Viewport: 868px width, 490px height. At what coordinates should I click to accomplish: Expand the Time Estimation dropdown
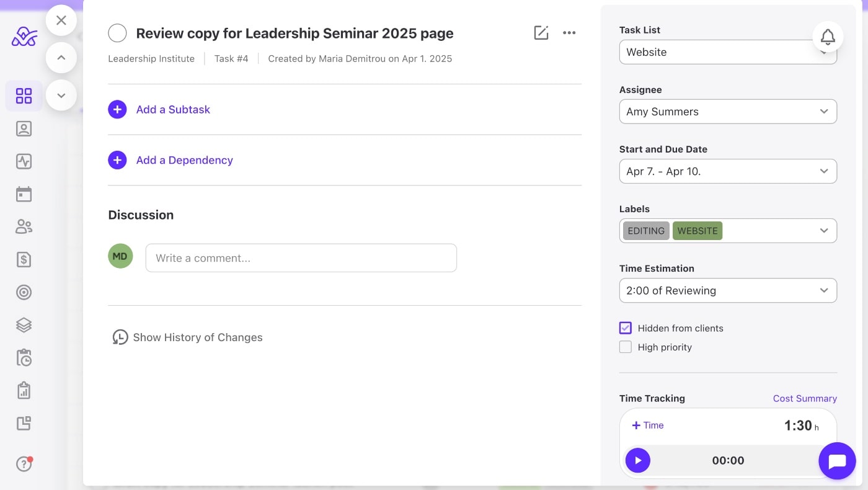pos(727,290)
